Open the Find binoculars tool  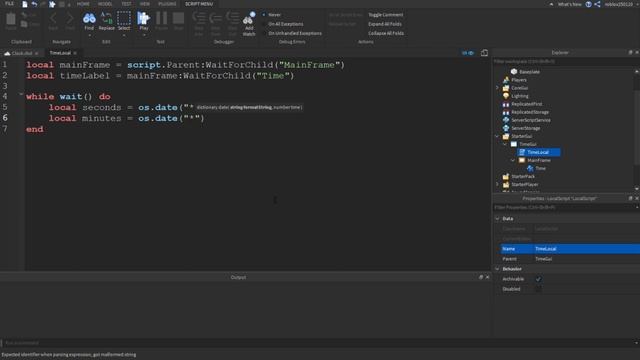[89, 19]
